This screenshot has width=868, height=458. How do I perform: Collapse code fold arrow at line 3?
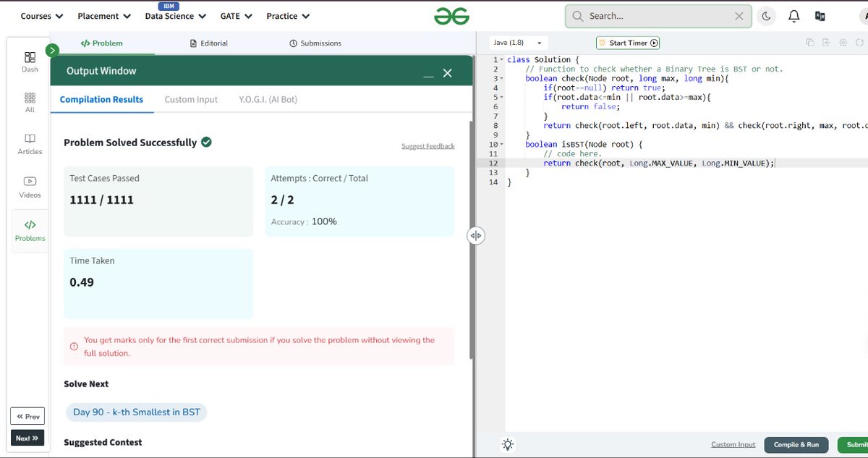click(x=502, y=78)
